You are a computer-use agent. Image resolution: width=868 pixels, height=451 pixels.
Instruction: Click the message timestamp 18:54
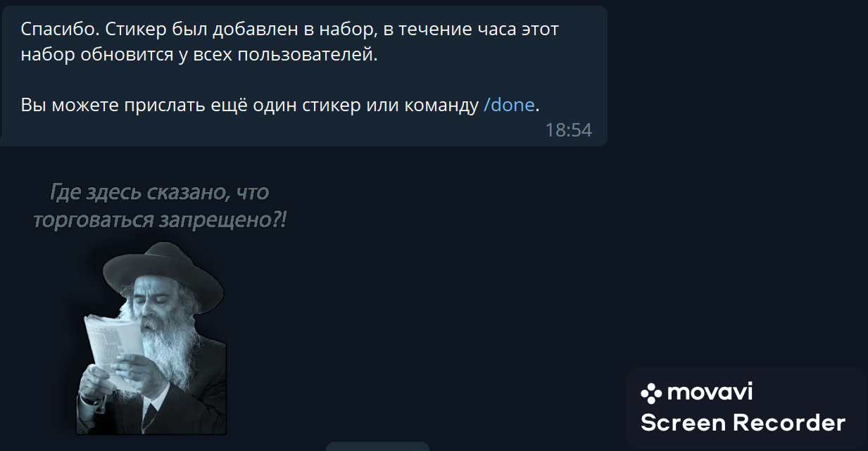[x=568, y=130]
